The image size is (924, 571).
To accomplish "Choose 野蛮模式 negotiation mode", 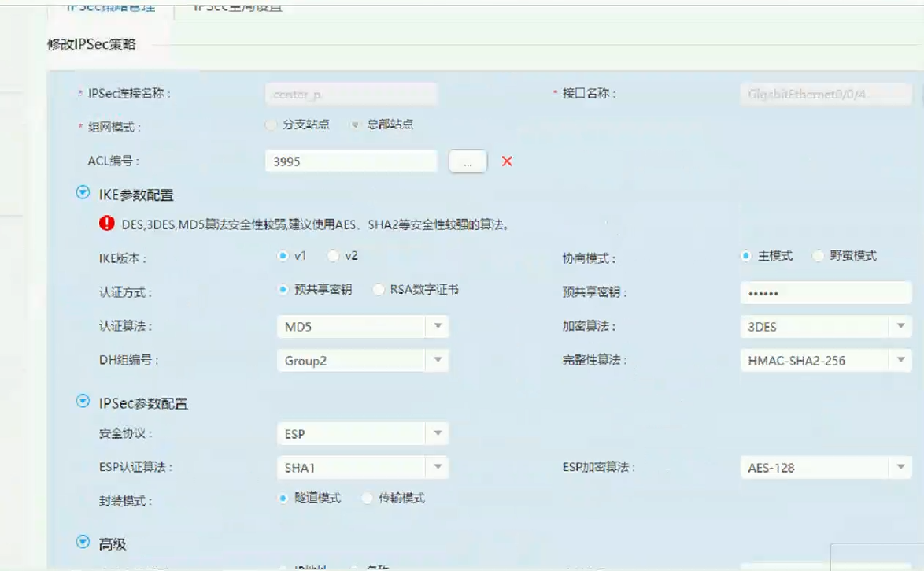I will (819, 256).
